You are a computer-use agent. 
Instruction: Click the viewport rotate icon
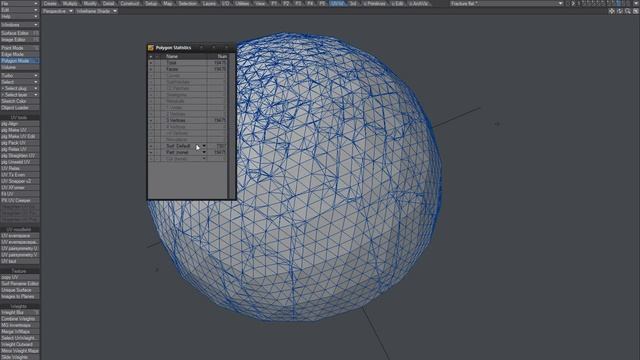(x=620, y=11)
